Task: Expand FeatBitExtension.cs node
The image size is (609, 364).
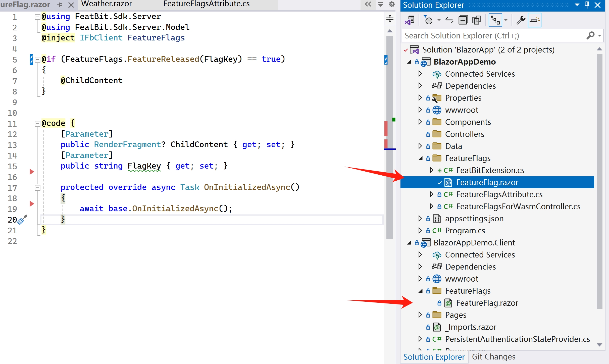Action: coord(431,170)
